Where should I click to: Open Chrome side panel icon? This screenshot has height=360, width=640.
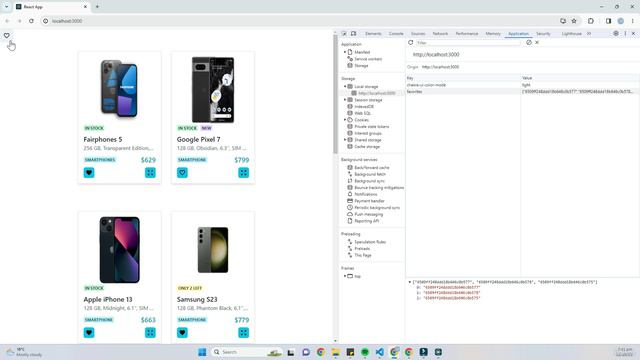click(x=609, y=21)
